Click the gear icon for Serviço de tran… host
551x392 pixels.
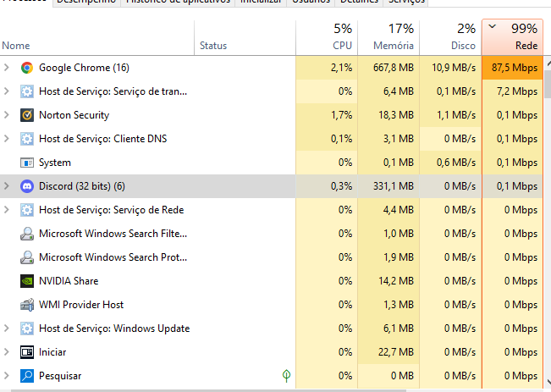click(x=27, y=91)
